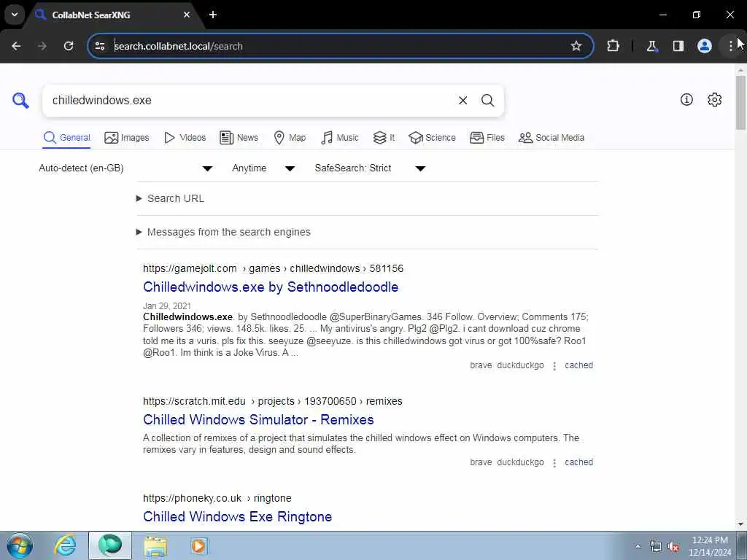This screenshot has height=560, width=747.
Task: Open cached version of gamejolt result
Action: [x=578, y=365]
